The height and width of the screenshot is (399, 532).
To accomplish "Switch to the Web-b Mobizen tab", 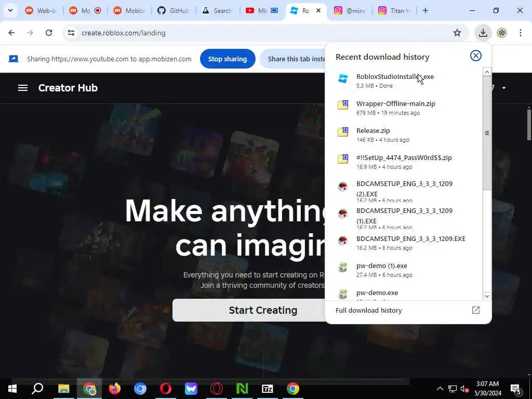I will point(41,10).
